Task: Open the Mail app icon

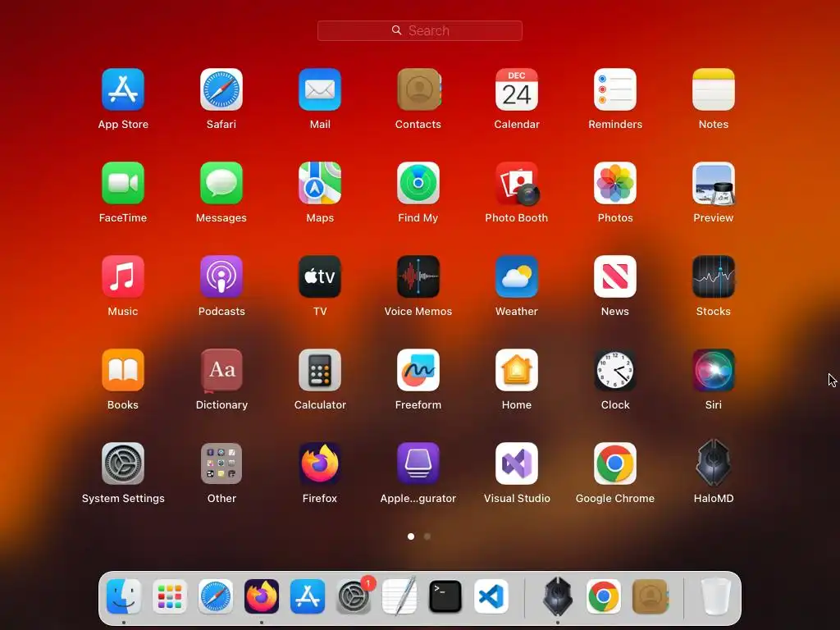Action: coord(320,89)
